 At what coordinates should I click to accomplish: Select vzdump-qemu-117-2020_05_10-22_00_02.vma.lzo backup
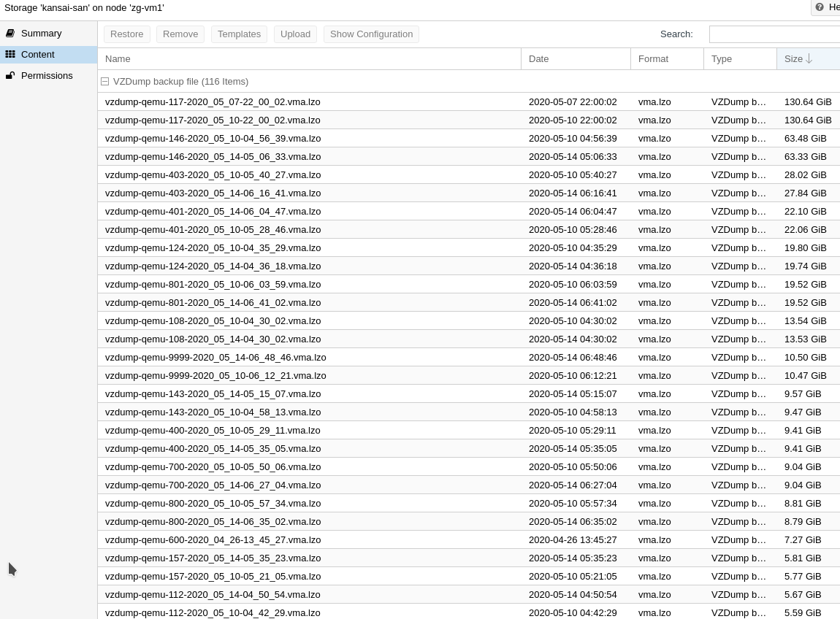[469, 120]
